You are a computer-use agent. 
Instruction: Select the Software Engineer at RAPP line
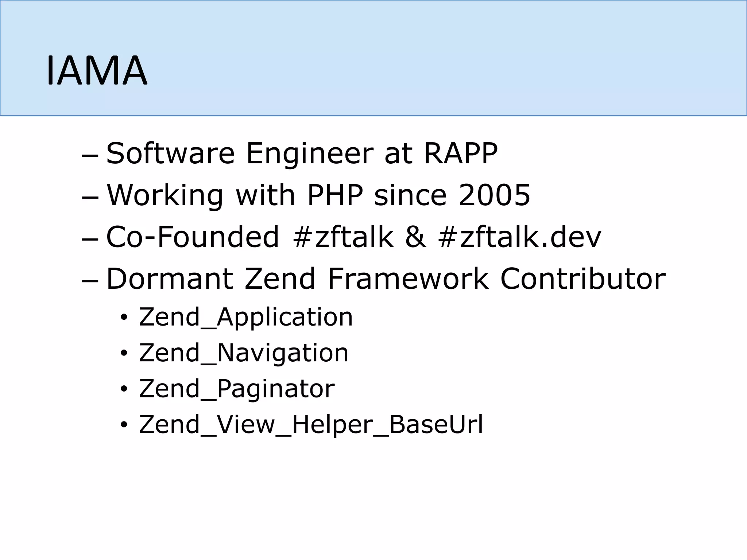302,153
